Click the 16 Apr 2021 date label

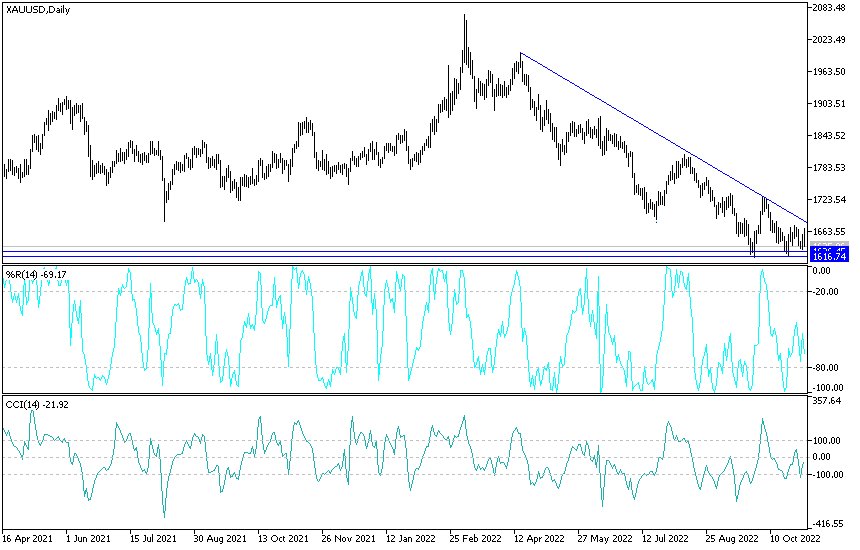(x=27, y=538)
